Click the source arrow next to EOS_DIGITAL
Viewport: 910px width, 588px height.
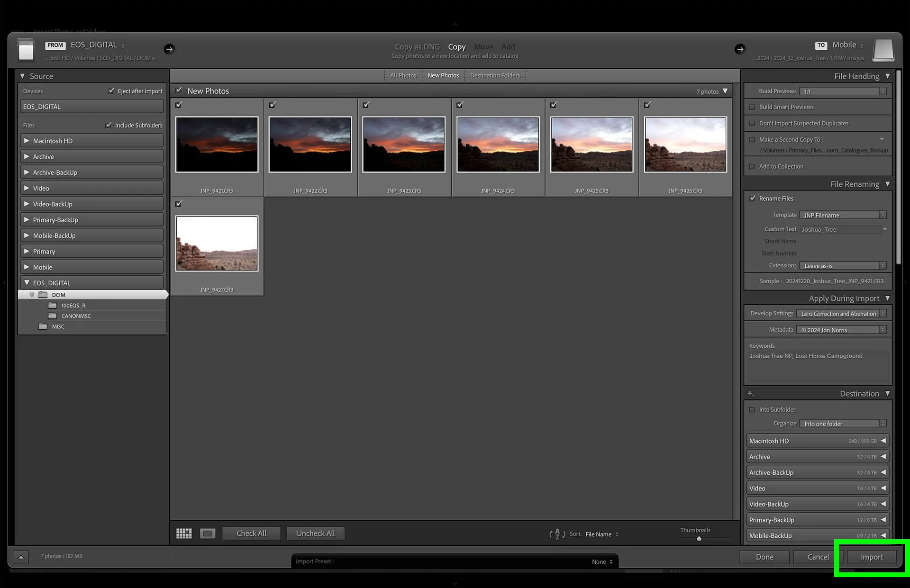coord(169,49)
